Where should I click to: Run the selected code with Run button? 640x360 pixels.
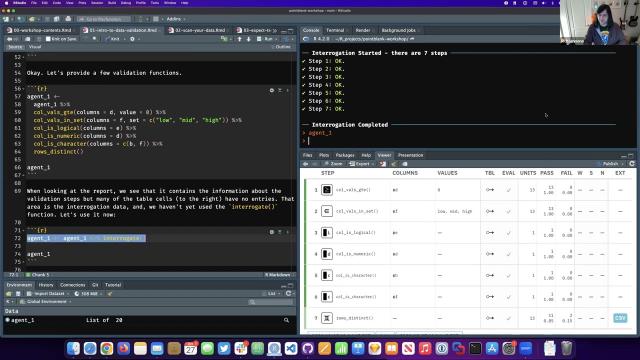pos(265,39)
